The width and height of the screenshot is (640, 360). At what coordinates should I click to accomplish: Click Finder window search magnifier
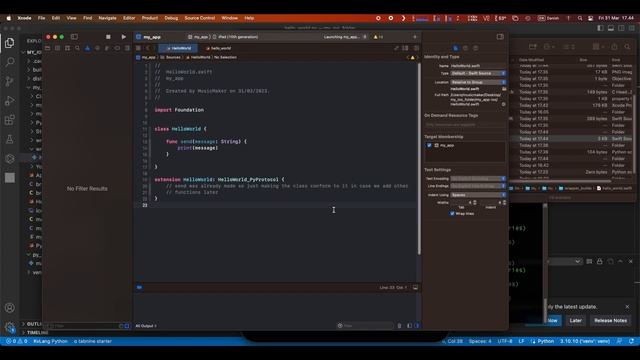627,47
